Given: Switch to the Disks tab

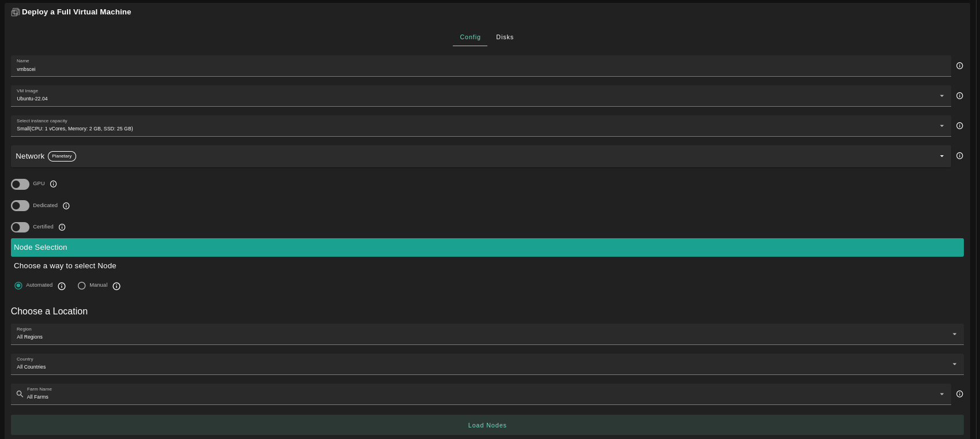Looking at the screenshot, I should [505, 37].
